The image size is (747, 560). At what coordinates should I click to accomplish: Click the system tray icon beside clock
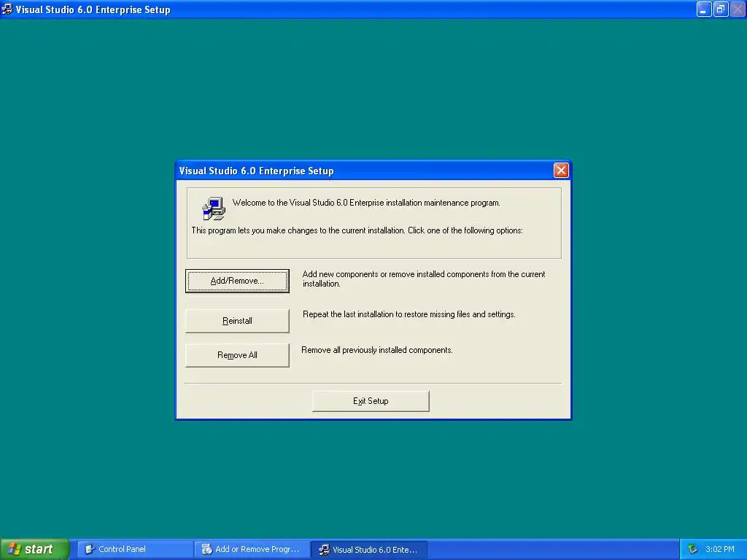693,549
